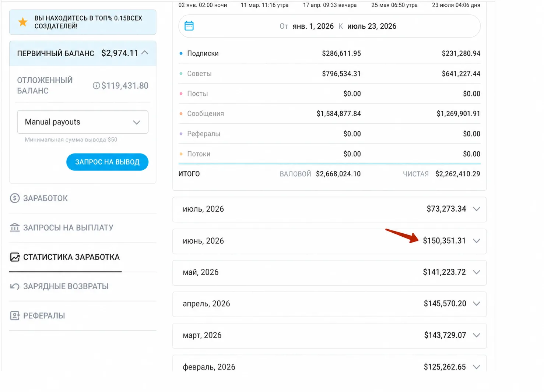Click the ЗАПРОС НА ВЫВОД button
This screenshot has width=544, height=392.
click(x=107, y=162)
